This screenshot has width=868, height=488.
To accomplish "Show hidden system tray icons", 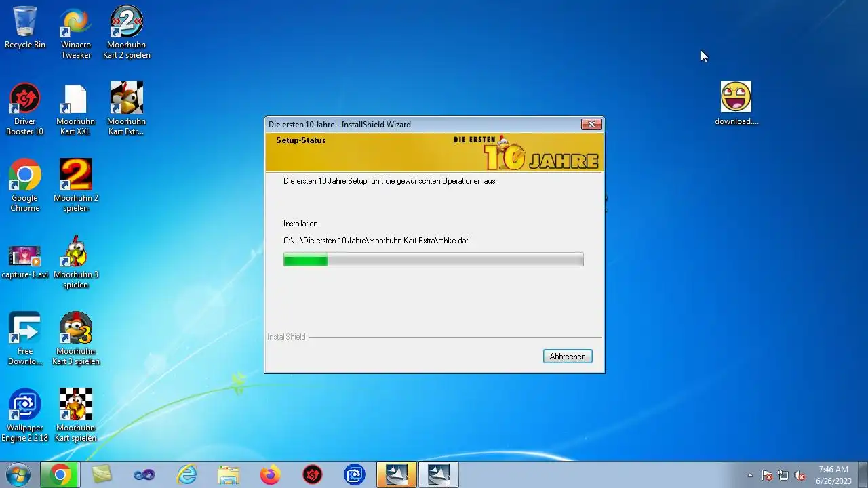I will click(x=750, y=475).
